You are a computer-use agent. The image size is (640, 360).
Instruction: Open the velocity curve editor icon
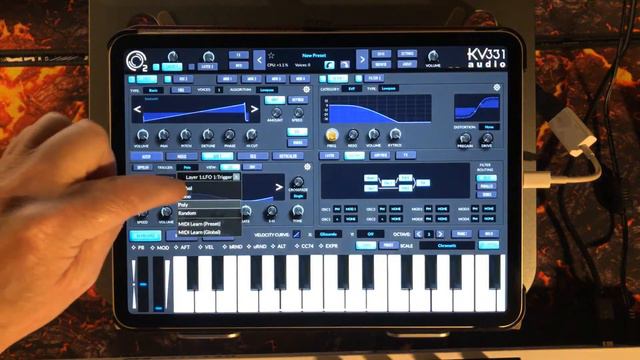tap(297, 234)
